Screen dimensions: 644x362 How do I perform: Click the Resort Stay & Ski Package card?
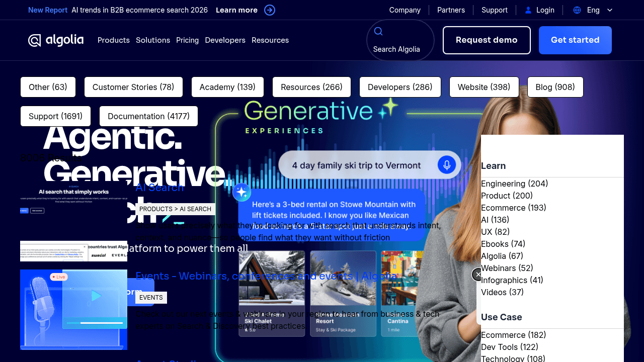343,293
